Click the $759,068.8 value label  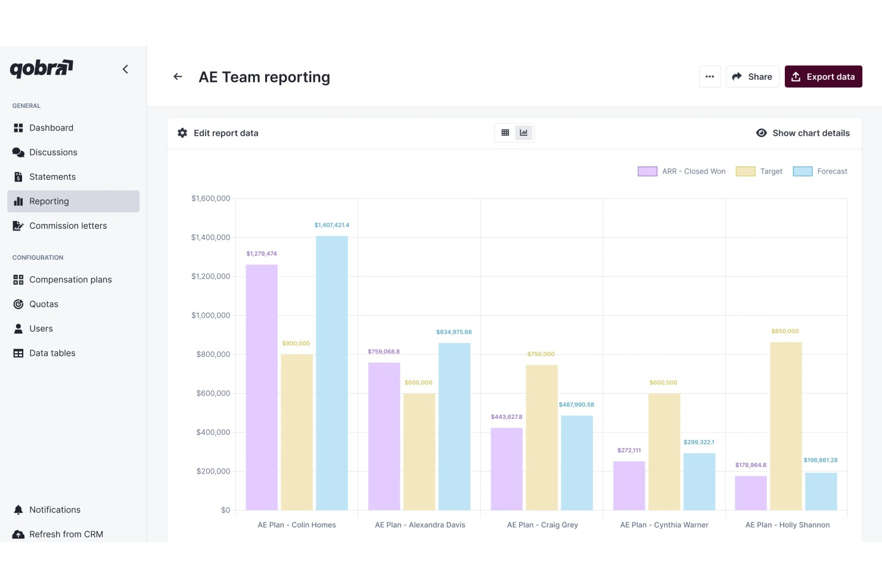384,352
